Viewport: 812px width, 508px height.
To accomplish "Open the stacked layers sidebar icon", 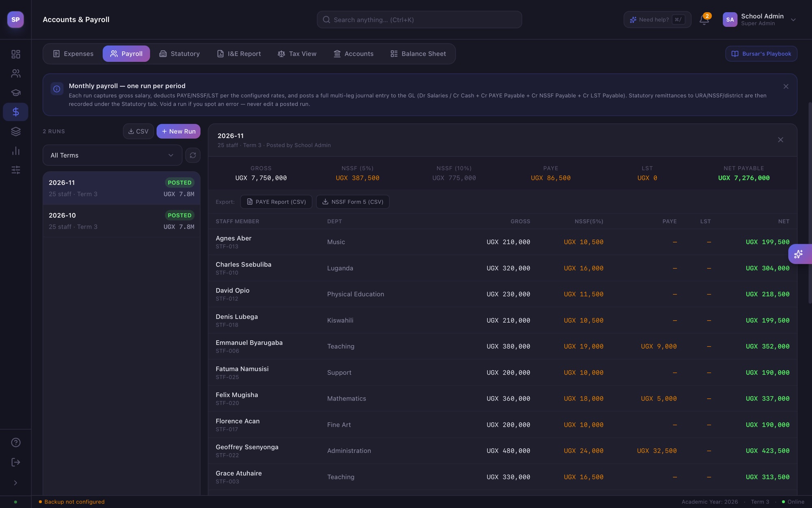I will click(x=15, y=131).
